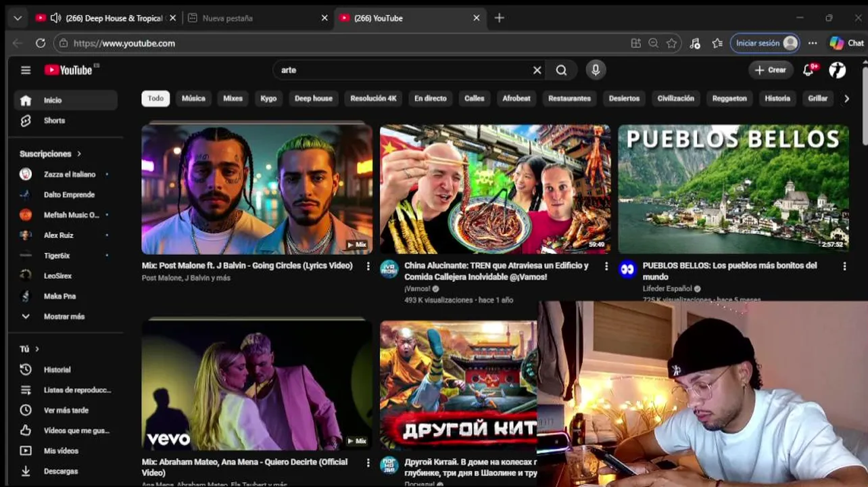868x487 pixels.
Task: Click the Crear button
Action: pos(770,70)
